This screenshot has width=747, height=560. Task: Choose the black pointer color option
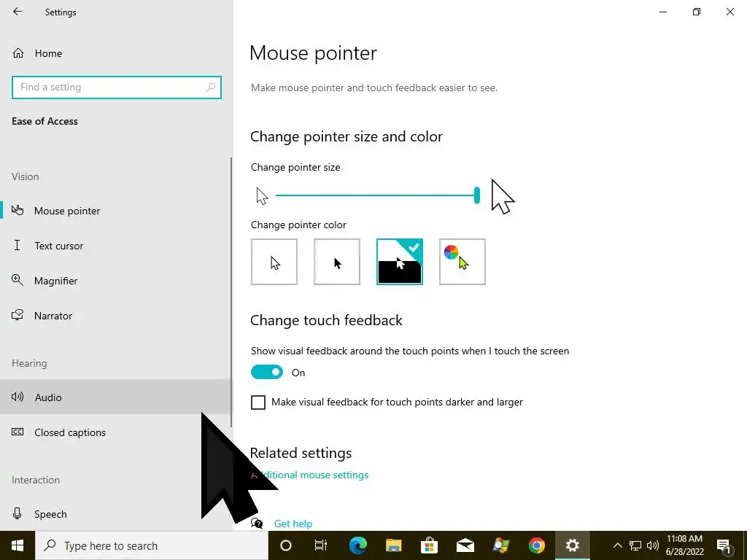[337, 262]
